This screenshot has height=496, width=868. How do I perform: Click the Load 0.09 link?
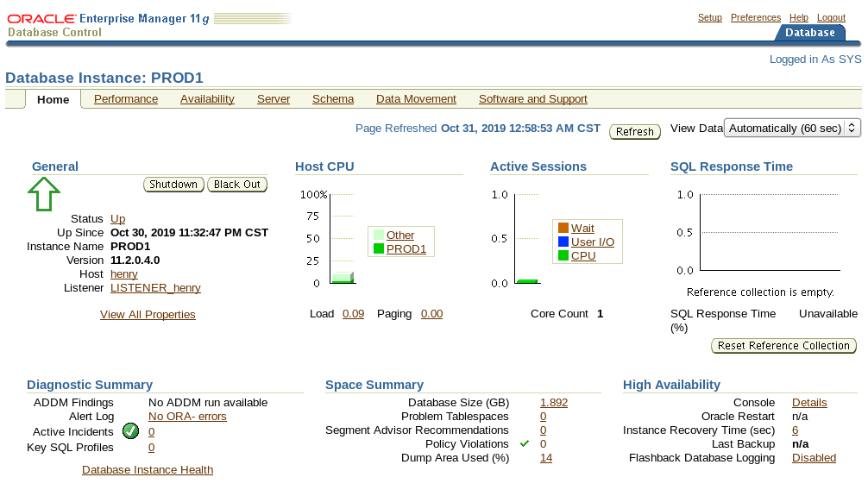pyautogui.click(x=353, y=314)
